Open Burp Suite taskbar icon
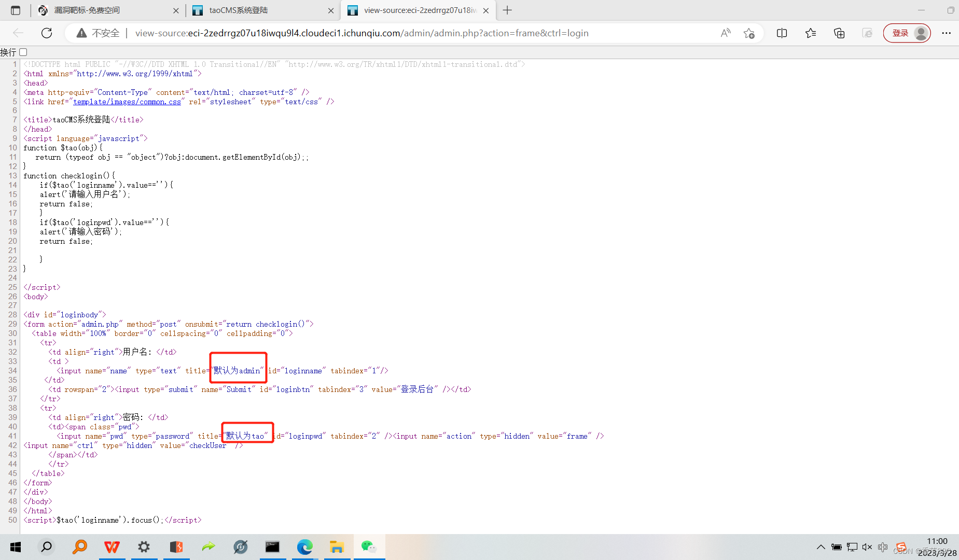 tap(176, 547)
